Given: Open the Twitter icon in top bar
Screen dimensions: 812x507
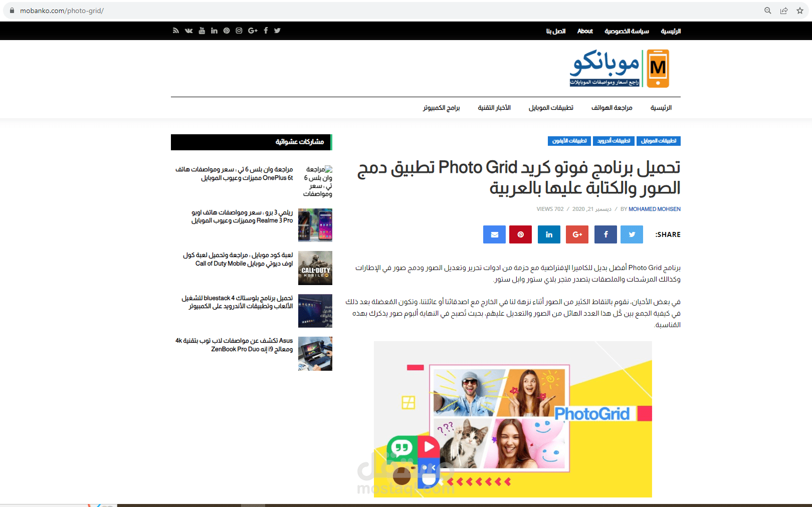Looking at the screenshot, I should pos(277,31).
